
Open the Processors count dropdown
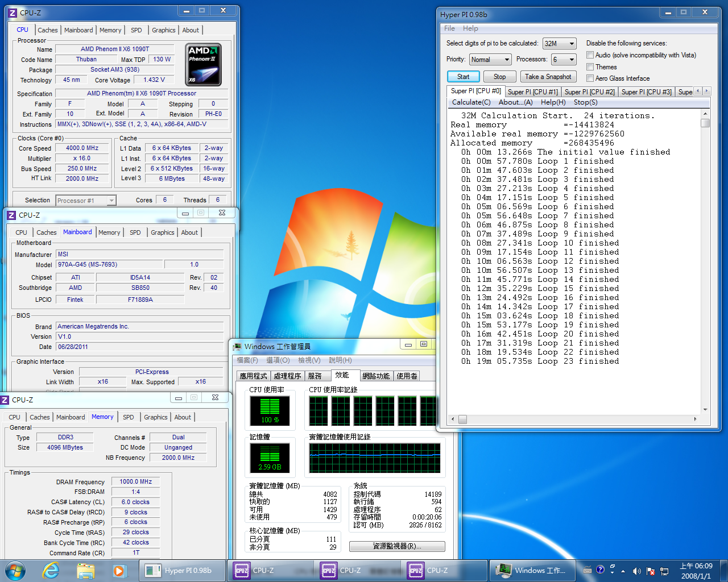pyautogui.click(x=564, y=60)
